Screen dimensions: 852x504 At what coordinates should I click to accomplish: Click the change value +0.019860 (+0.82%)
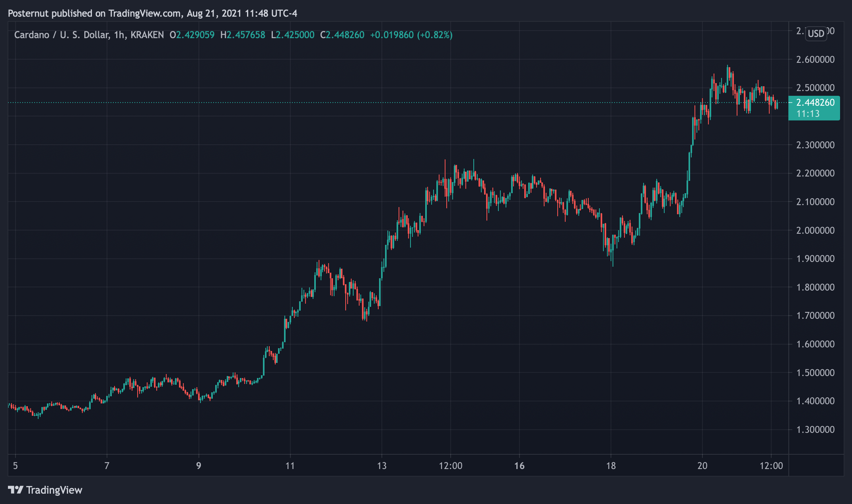[x=411, y=35]
